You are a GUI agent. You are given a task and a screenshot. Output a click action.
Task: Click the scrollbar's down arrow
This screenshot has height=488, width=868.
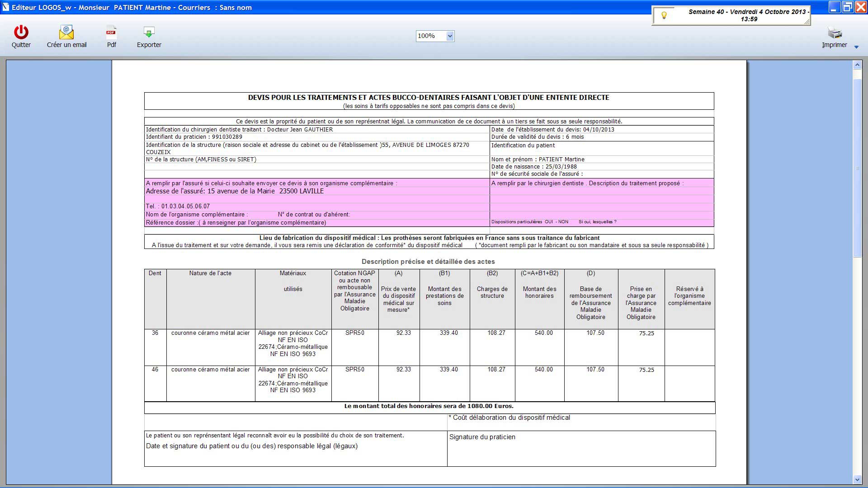pos(857,479)
